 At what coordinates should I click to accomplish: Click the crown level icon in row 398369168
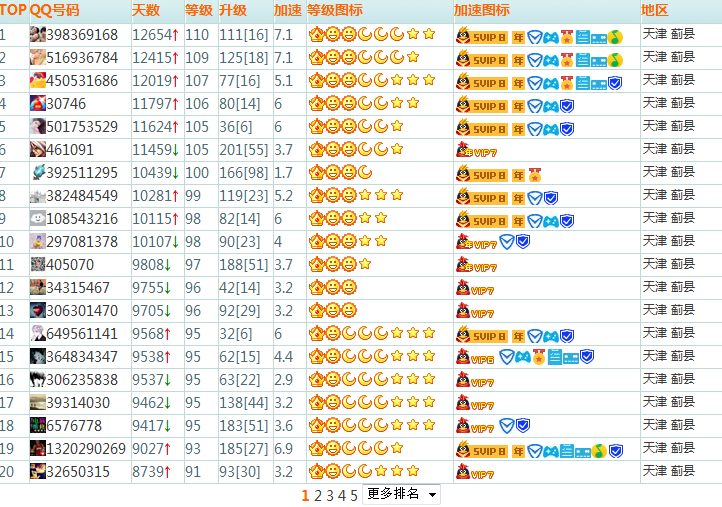point(316,35)
